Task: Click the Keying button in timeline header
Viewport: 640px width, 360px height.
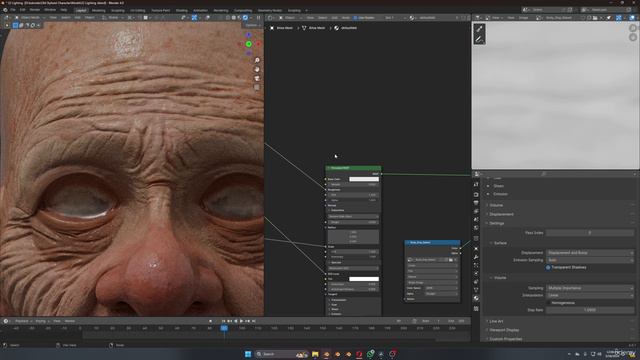Action: 41,321
